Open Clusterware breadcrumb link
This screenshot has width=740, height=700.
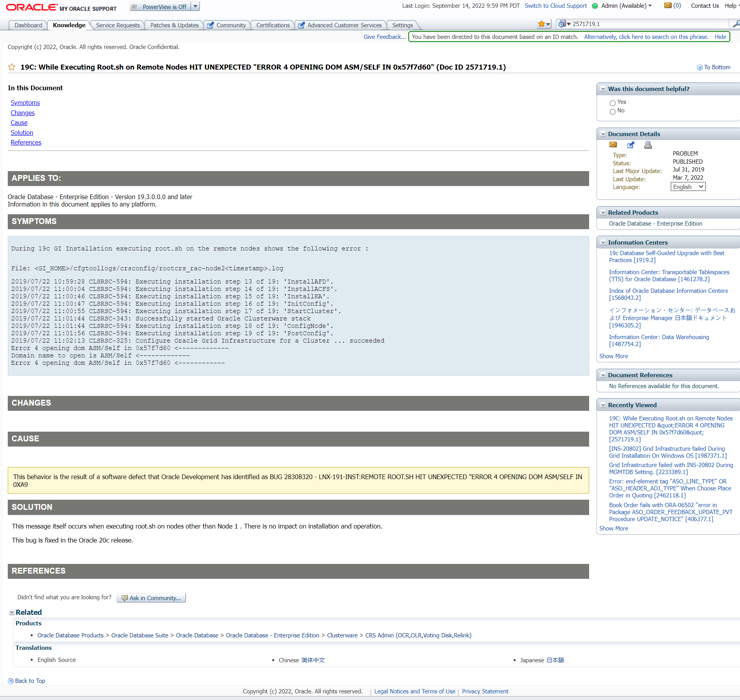(x=342, y=635)
